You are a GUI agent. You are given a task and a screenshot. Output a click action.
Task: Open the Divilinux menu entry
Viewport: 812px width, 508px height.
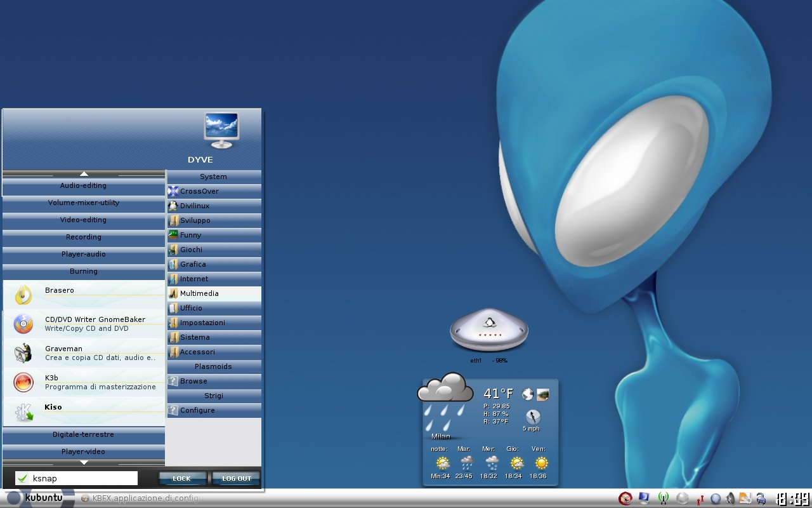[214, 206]
